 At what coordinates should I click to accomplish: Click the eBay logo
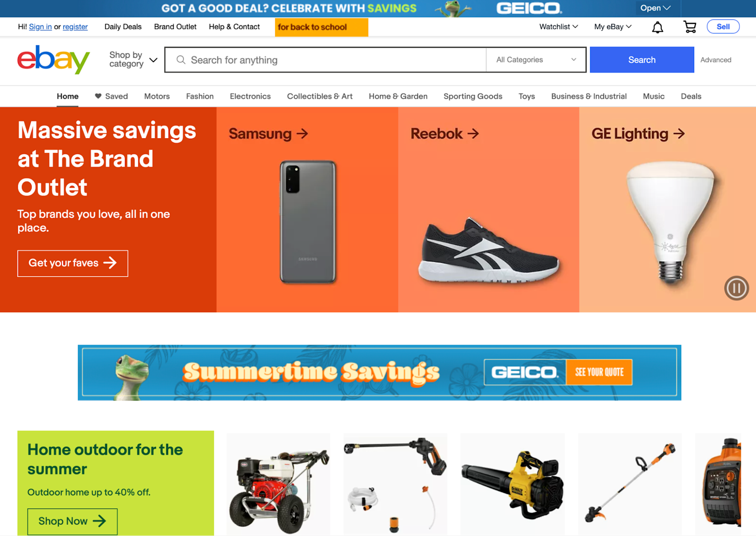(54, 60)
